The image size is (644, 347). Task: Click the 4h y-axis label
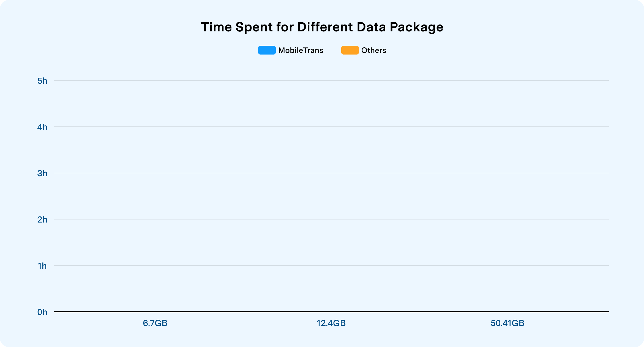pos(42,127)
